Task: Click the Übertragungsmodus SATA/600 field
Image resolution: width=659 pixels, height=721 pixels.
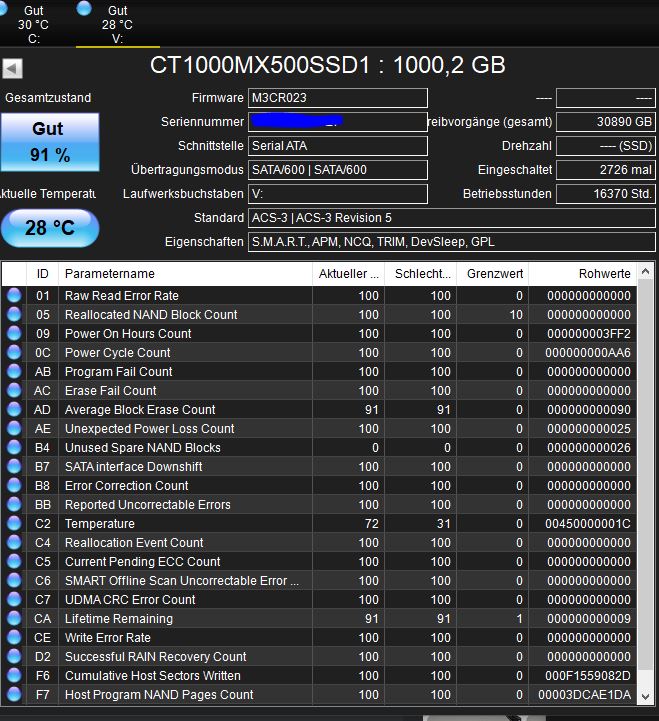Action: (x=338, y=170)
